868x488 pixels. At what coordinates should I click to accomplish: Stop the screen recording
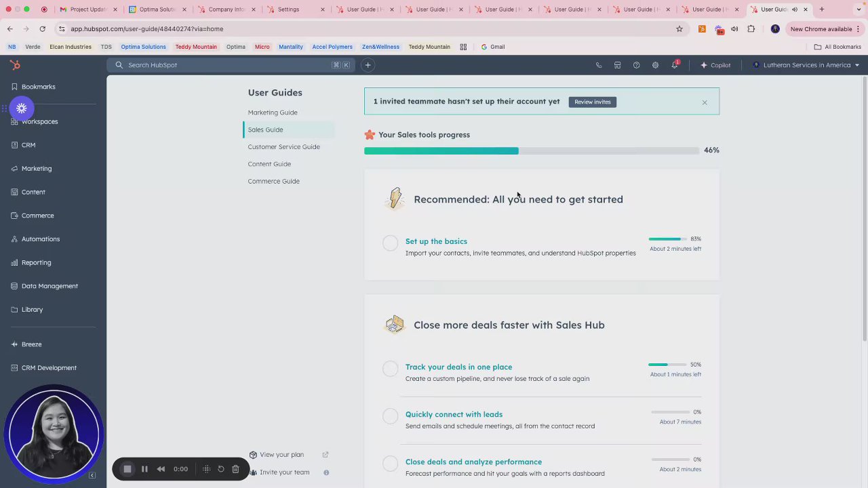coord(127,469)
